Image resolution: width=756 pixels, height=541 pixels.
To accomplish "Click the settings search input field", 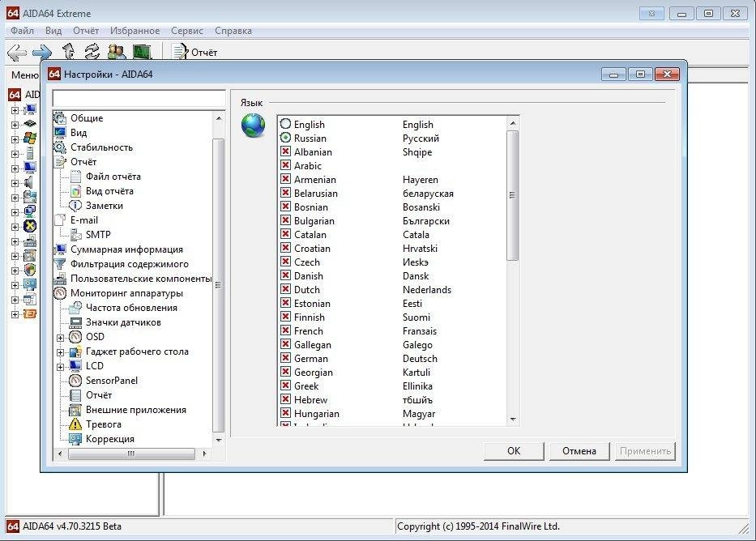I will point(139,98).
